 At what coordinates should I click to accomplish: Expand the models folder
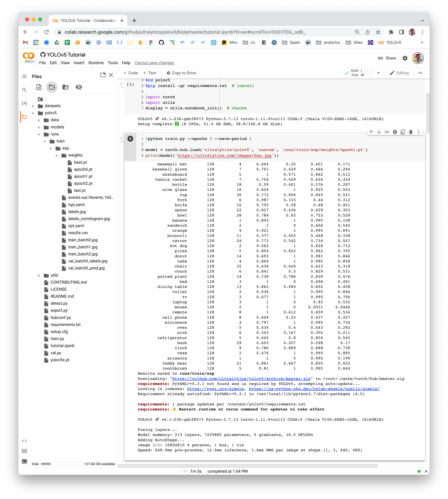click(x=39, y=127)
